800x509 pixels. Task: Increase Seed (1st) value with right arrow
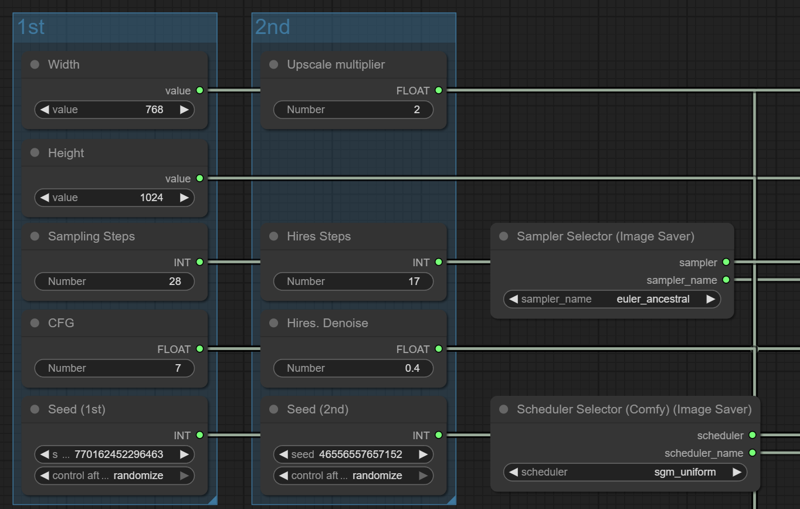pyautogui.click(x=184, y=454)
